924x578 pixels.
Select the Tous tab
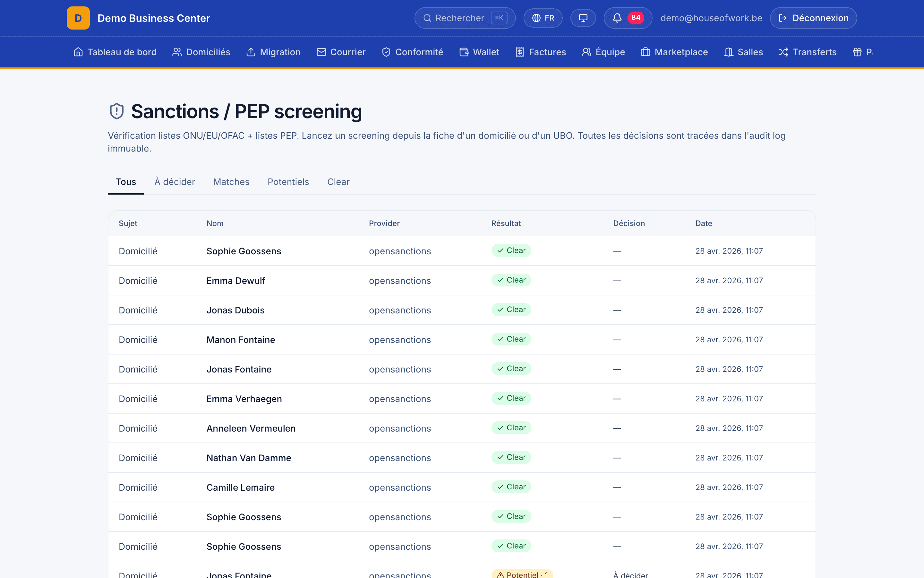126,182
